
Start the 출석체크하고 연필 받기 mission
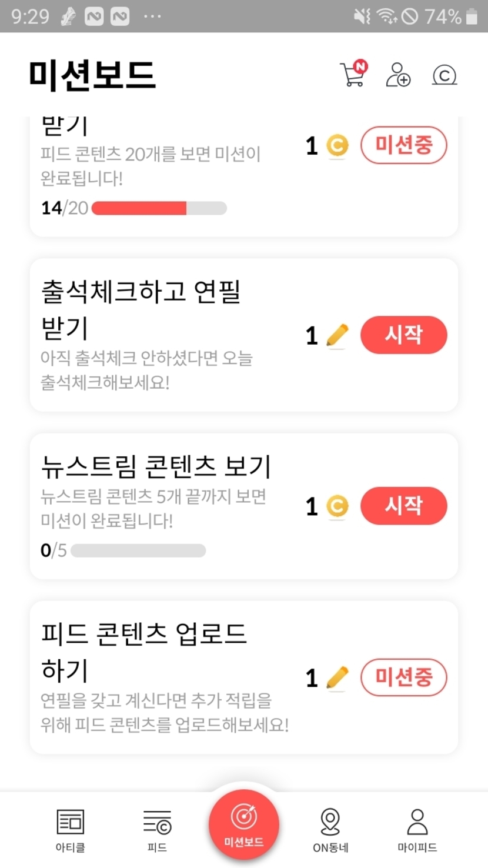pyautogui.click(x=403, y=335)
